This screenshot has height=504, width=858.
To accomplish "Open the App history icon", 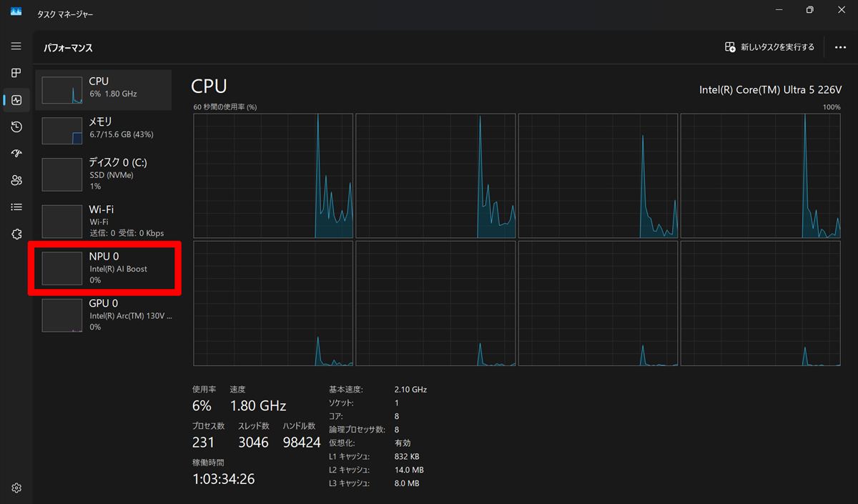I will (16, 127).
